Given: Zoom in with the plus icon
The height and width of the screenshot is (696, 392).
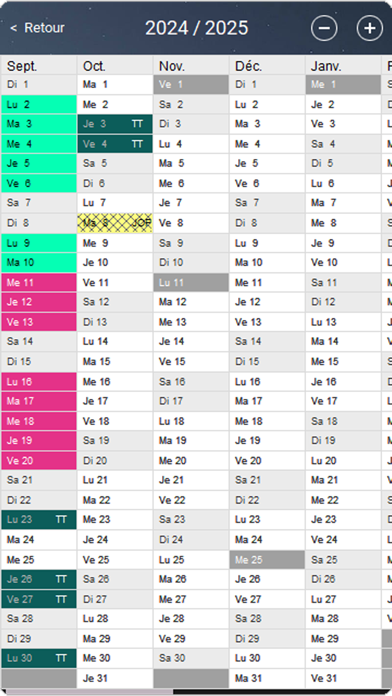Looking at the screenshot, I should [370, 28].
